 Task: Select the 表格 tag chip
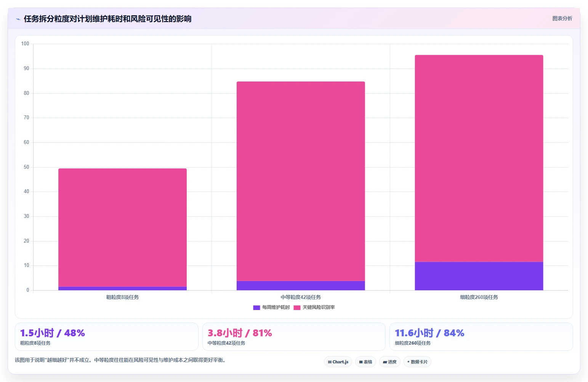click(x=365, y=362)
